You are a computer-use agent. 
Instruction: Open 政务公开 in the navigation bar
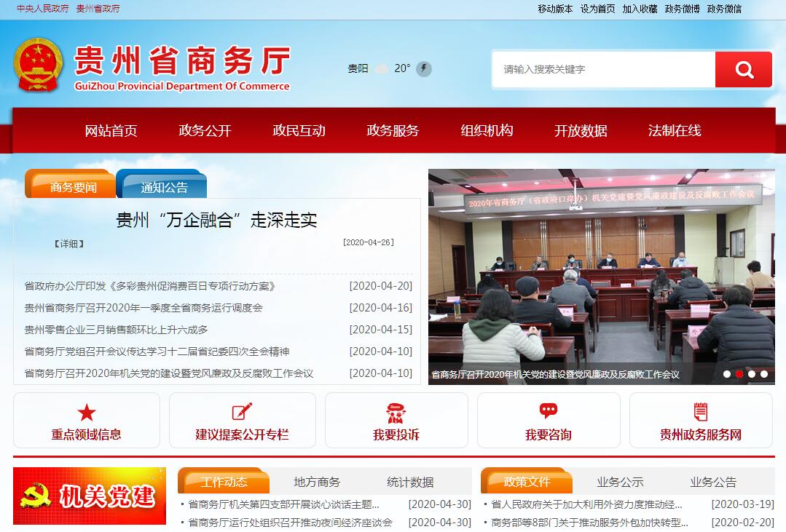click(205, 131)
